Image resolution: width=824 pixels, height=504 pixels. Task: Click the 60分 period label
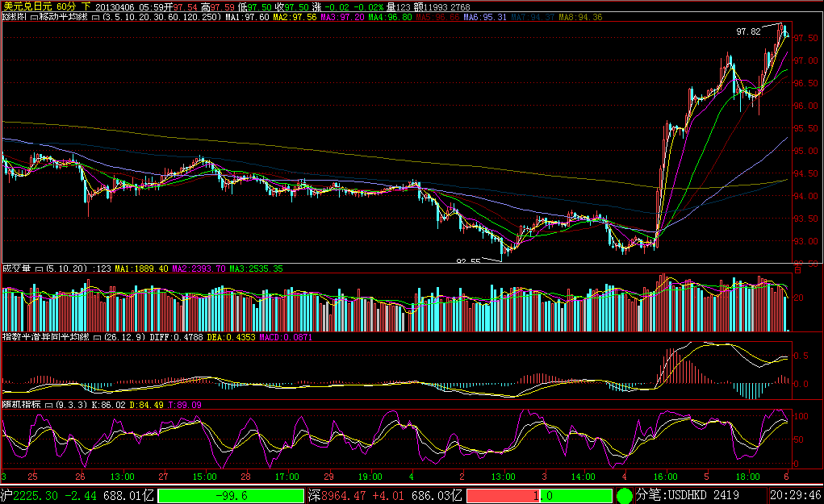[x=66, y=6]
